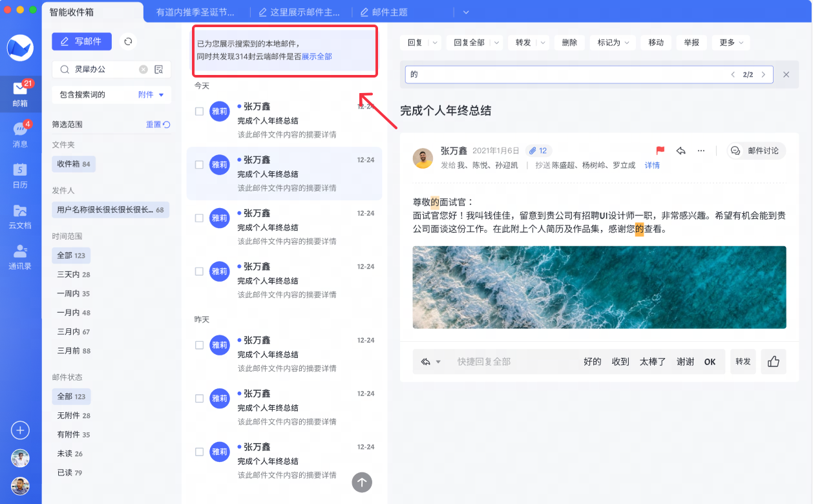Click the bottom user avatar in sidebar
The image size is (813, 504).
coord(20,486)
